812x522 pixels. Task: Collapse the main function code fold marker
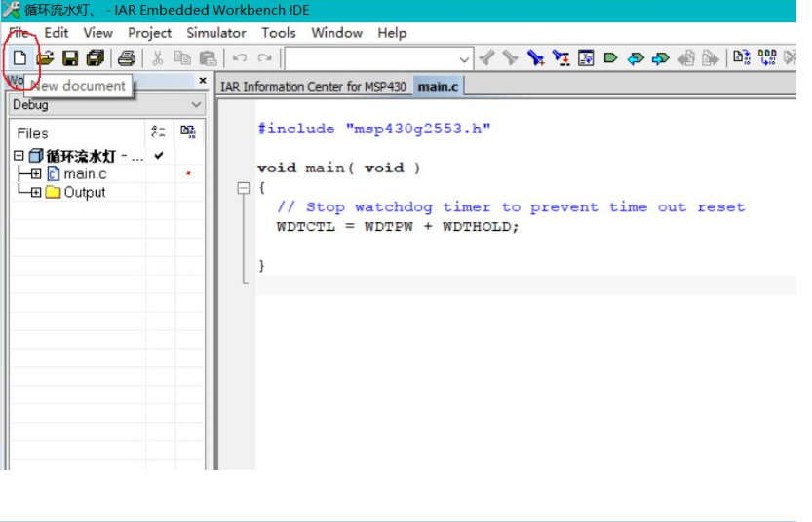(x=244, y=187)
